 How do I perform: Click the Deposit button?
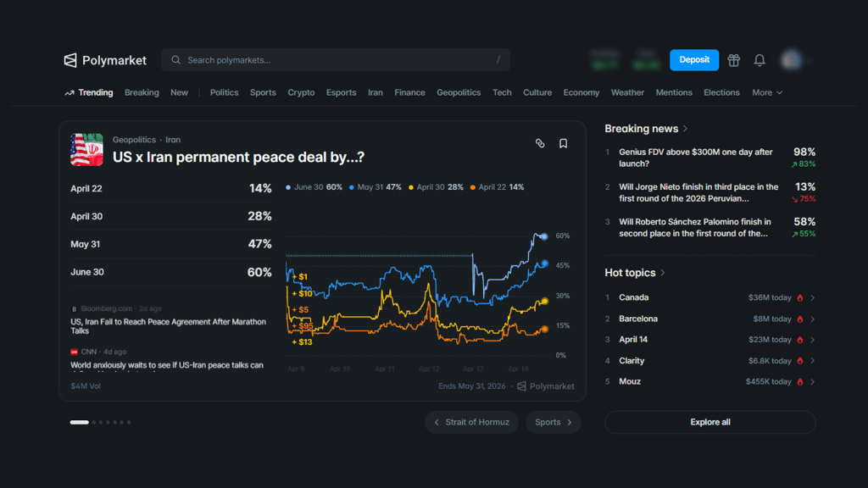tap(694, 60)
